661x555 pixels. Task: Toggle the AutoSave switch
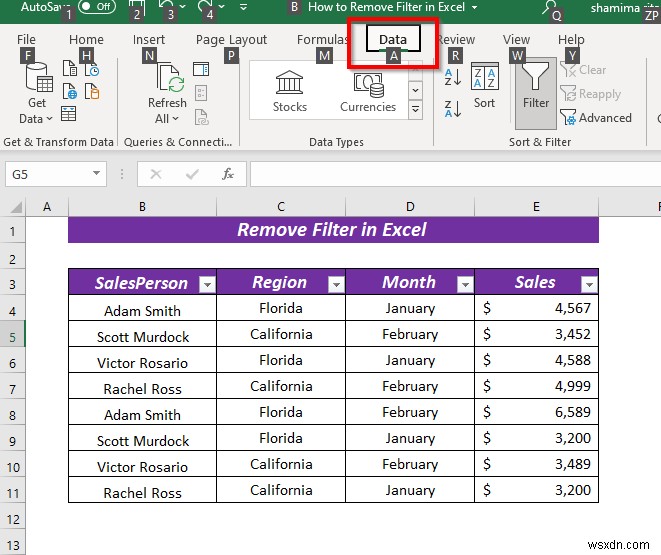[x=97, y=7]
